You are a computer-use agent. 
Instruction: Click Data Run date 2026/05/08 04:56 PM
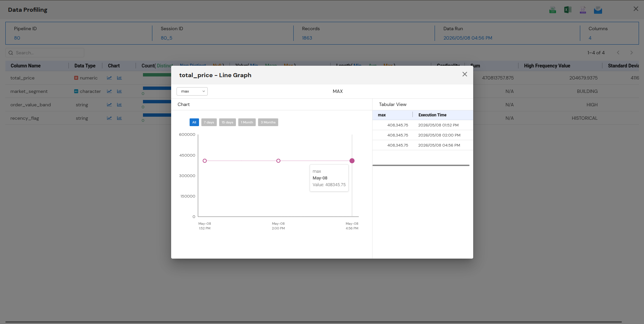tap(468, 38)
